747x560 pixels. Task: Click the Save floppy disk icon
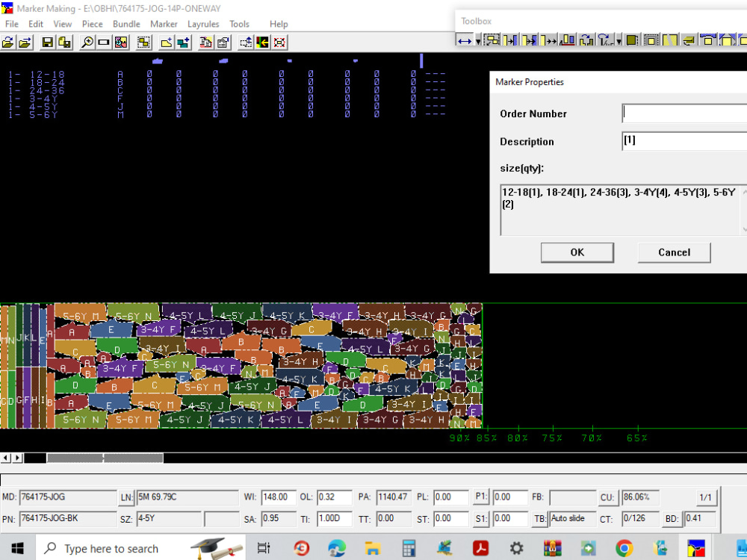pyautogui.click(x=48, y=43)
